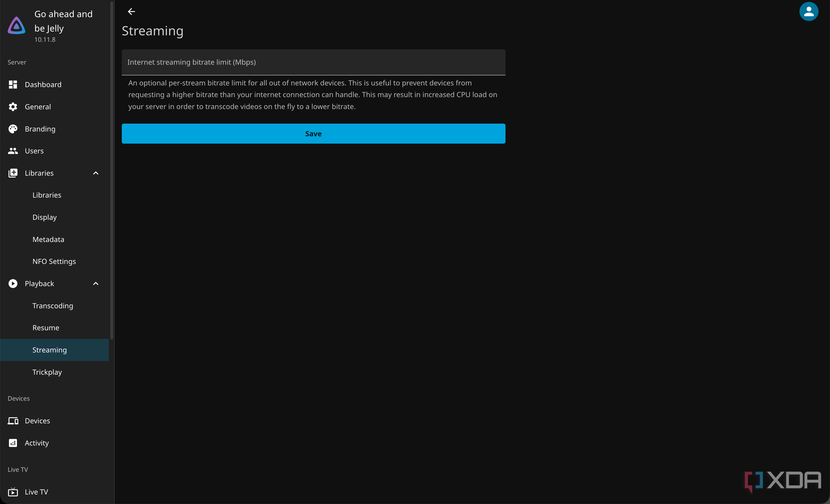
Task: Click the 'Live TV' section header
Action: [18, 470]
